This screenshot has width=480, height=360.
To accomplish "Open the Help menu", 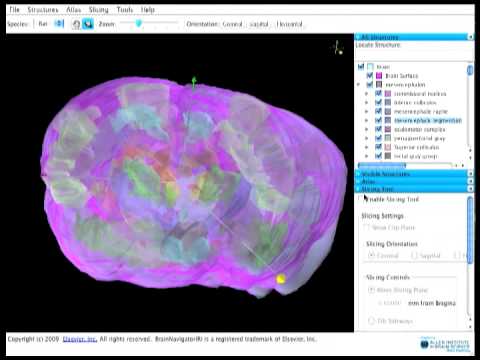I will click(x=147, y=10).
